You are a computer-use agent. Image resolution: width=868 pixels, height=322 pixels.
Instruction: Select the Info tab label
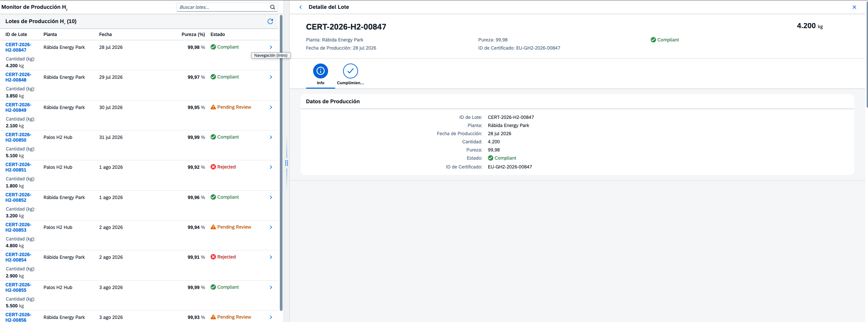coord(320,83)
